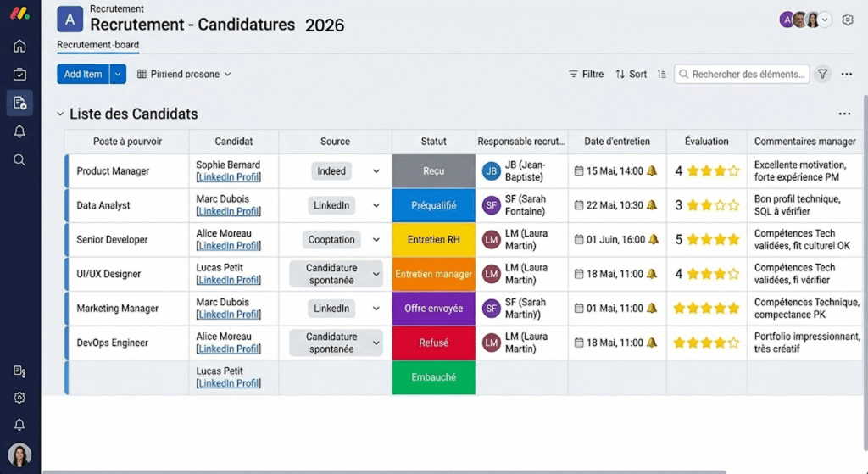The image size is (868, 474).
Task: Open the search magnifier in sidebar
Action: point(19,160)
